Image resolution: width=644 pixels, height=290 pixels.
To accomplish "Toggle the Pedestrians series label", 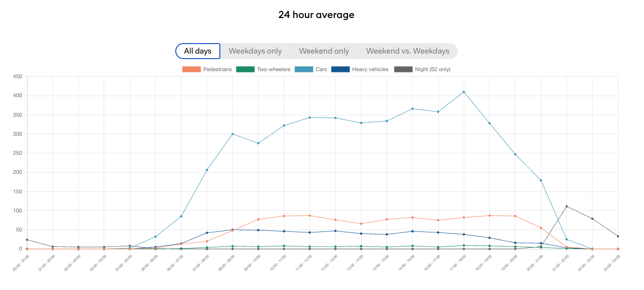I will (217, 70).
